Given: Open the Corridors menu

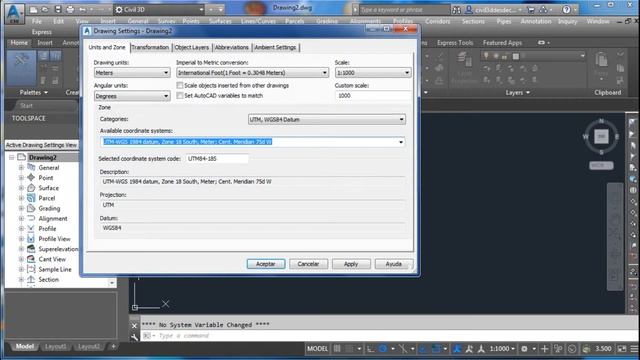Looking at the screenshot, I should pos(437,21).
